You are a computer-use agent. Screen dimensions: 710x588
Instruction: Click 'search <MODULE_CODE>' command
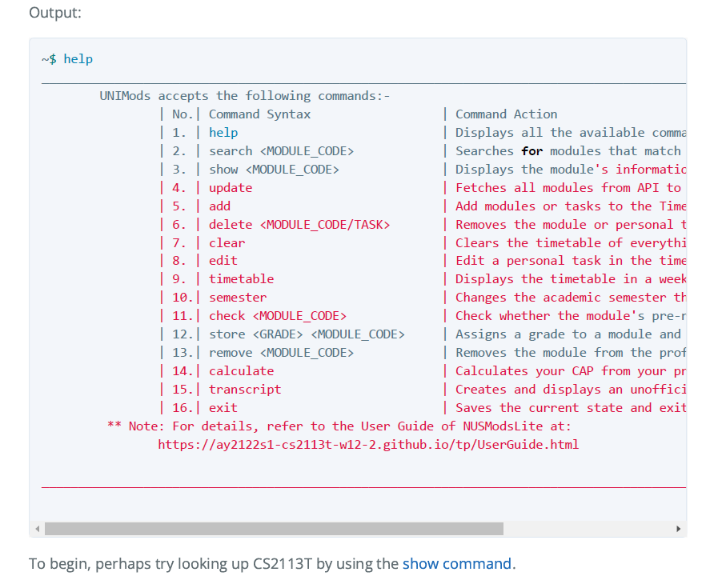click(281, 151)
